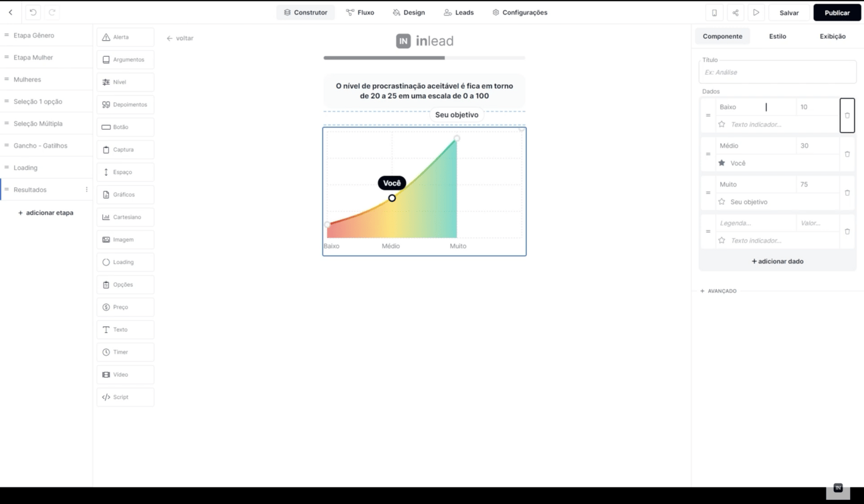Viewport: 864px width, 504px height.
Task: Select Seleção Múltipla step
Action: 46,124
